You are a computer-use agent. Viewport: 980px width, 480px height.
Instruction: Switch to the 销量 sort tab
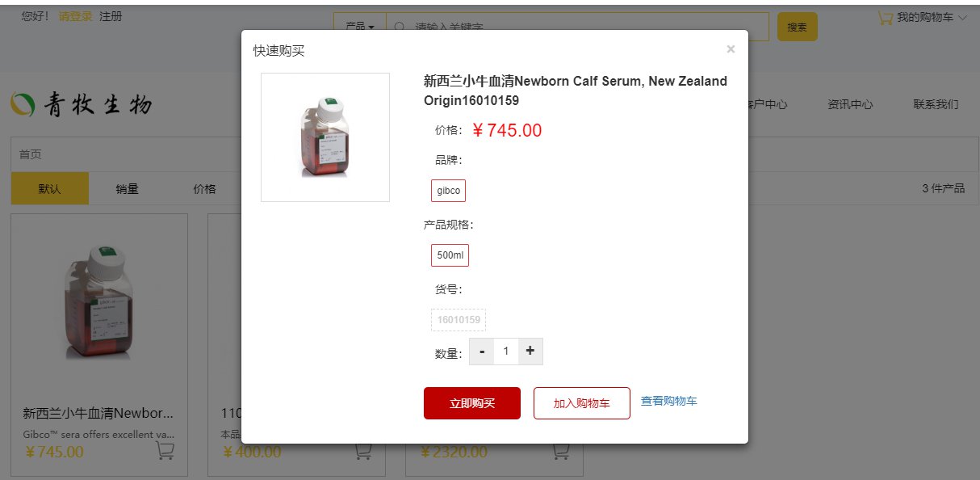coord(127,189)
